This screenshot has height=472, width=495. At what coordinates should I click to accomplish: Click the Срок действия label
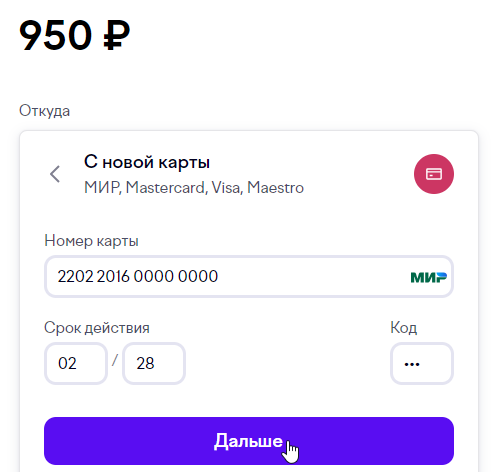click(x=97, y=328)
